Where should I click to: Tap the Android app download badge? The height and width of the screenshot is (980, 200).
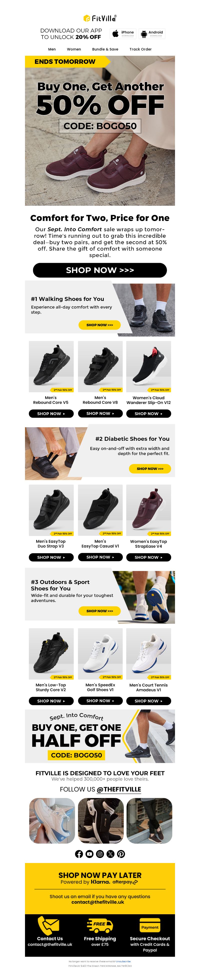point(152,33)
